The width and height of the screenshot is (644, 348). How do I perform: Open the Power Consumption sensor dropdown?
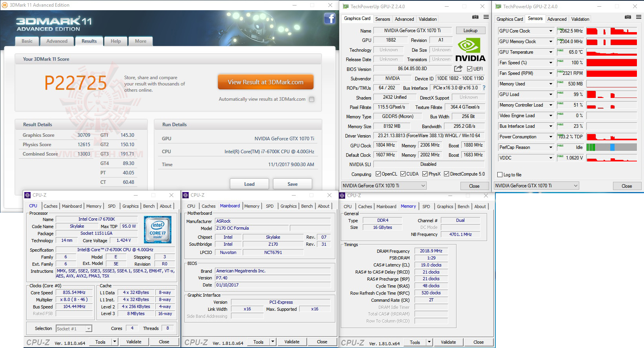pyautogui.click(x=551, y=137)
